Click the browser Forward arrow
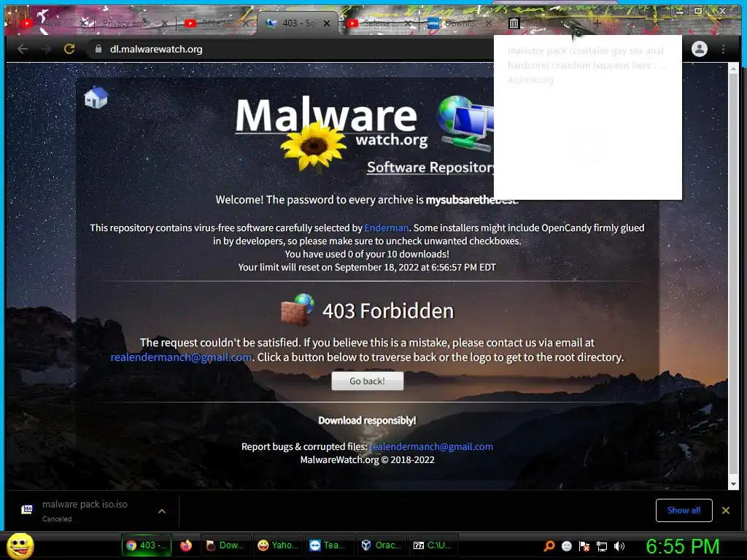The height and width of the screenshot is (560, 747). tap(46, 49)
